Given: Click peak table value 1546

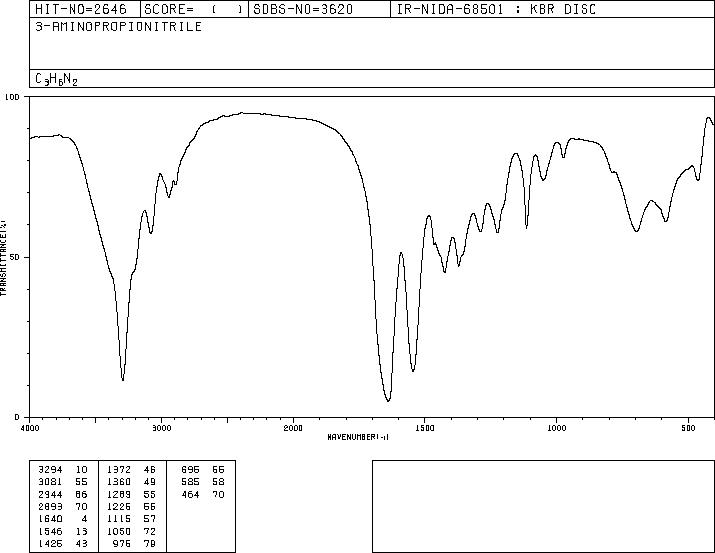Looking at the screenshot, I should (x=50, y=532).
